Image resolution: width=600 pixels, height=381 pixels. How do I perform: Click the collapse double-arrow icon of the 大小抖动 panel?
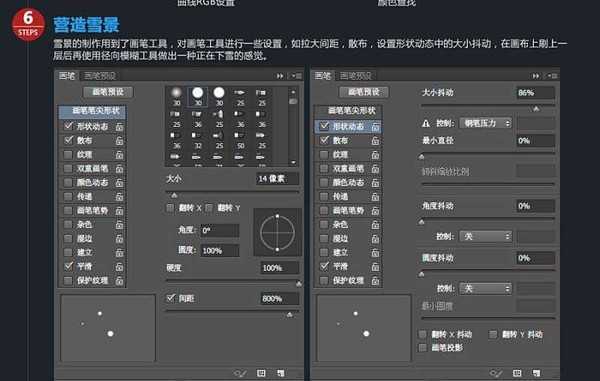tap(536, 76)
